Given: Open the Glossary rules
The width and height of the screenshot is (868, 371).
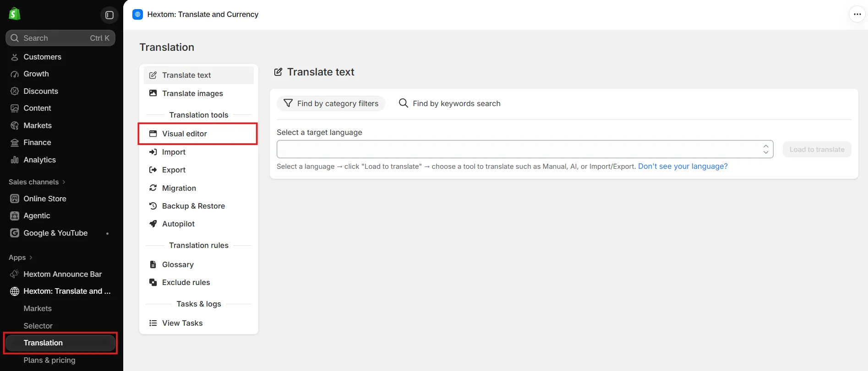Looking at the screenshot, I should (x=199, y=264).
